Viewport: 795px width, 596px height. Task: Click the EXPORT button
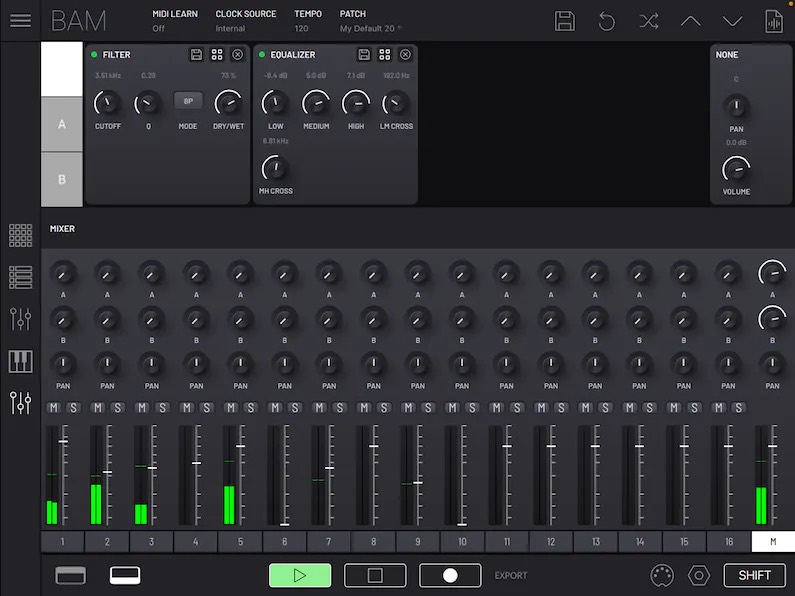coord(511,575)
